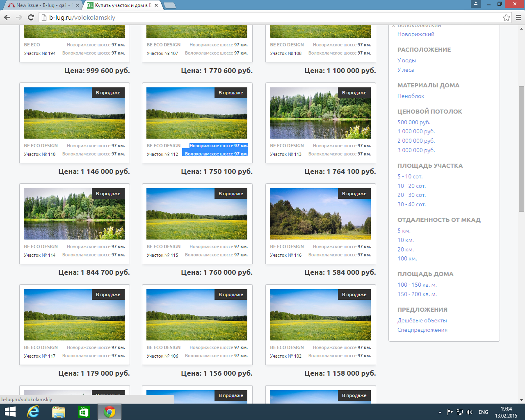This screenshot has width=525, height=420.
Task: Reload the page with refresh icon
Action: click(31, 17)
